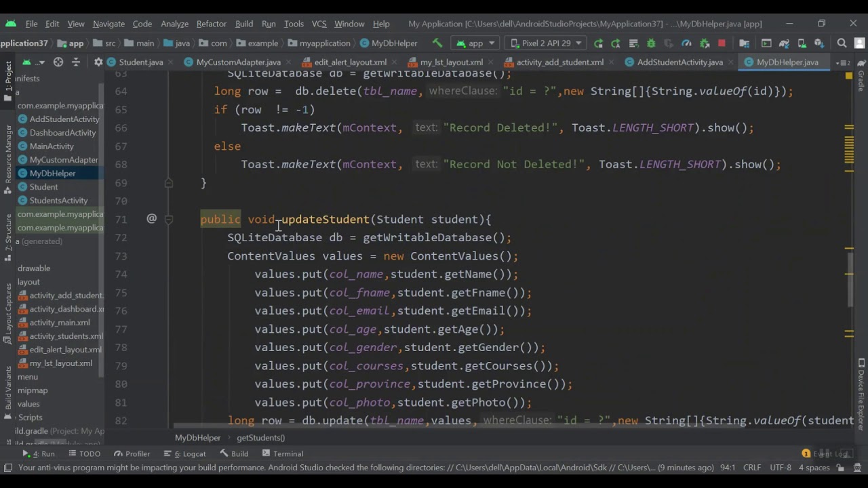Collapse the updateStudent method fold marker

(169, 219)
